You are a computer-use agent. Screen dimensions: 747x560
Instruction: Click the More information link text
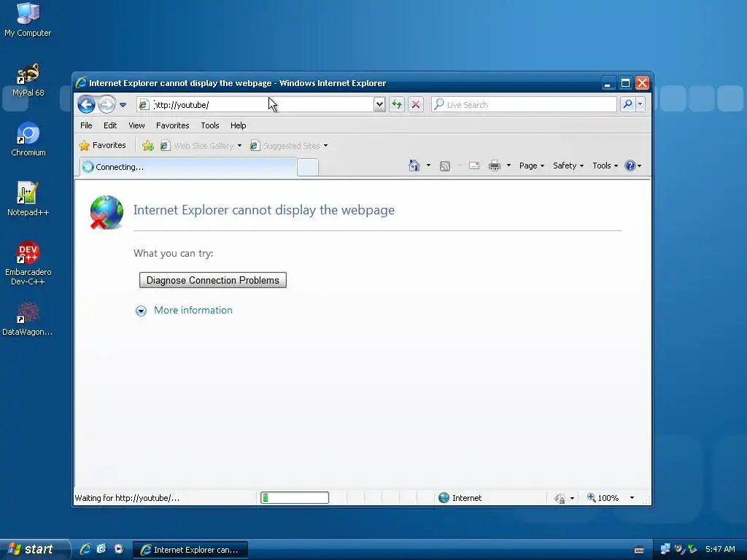(193, 310)
